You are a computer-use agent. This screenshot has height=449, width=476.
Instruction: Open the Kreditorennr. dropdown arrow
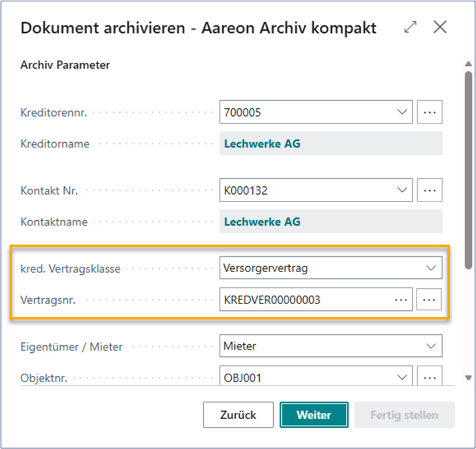coord(402,112)
